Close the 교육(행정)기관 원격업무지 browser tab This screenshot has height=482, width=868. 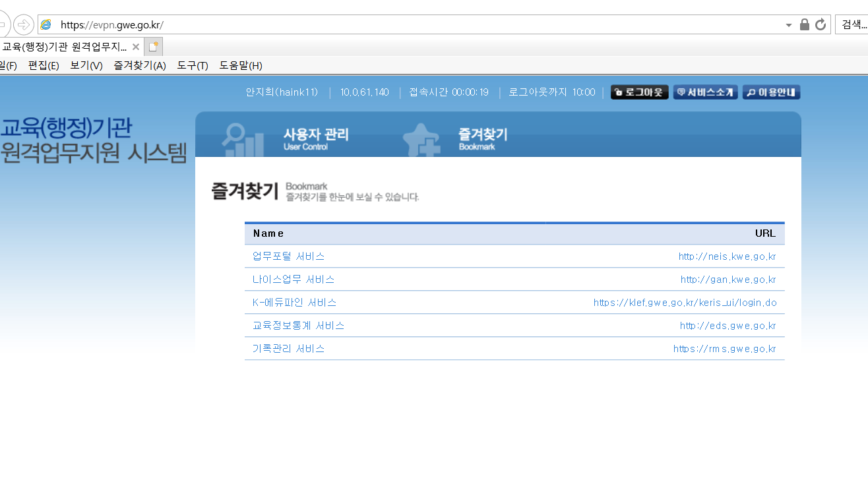(x=136, y=47)
